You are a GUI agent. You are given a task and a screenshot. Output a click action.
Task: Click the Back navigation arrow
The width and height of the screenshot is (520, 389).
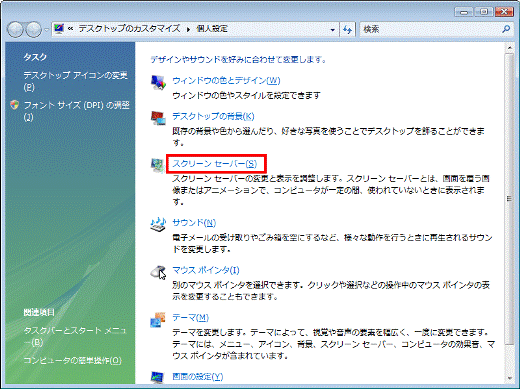click(x=15, y=29)
